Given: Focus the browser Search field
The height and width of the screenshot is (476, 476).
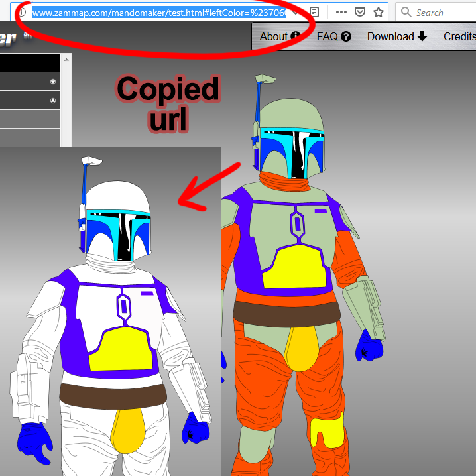Looking at the screenshot, I should click(437, 12).
